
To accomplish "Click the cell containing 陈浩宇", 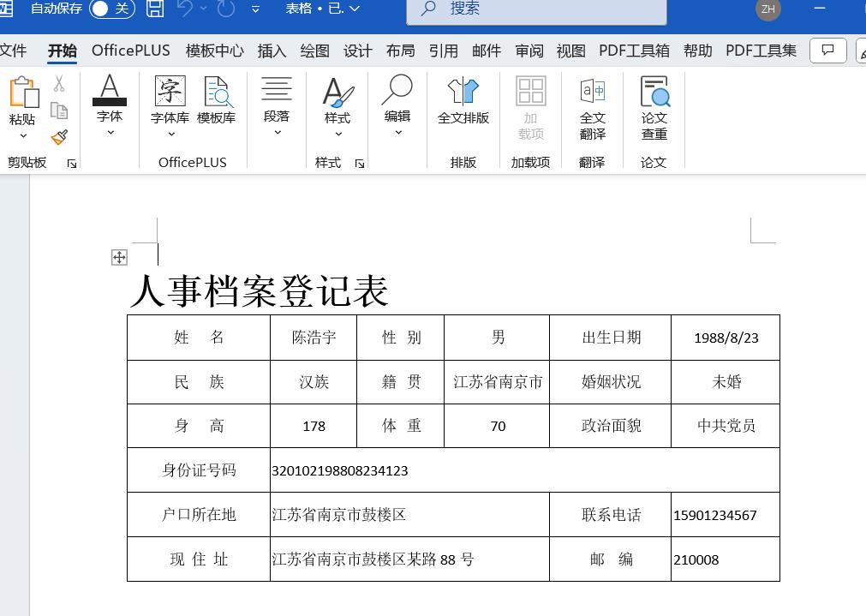I will point(314,338).
